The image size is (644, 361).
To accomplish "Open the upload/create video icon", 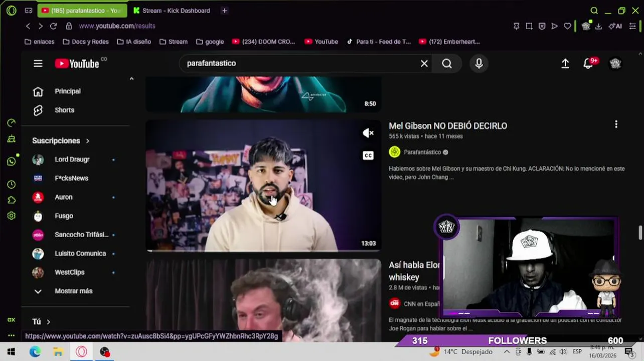I will [x=565, y=64].
